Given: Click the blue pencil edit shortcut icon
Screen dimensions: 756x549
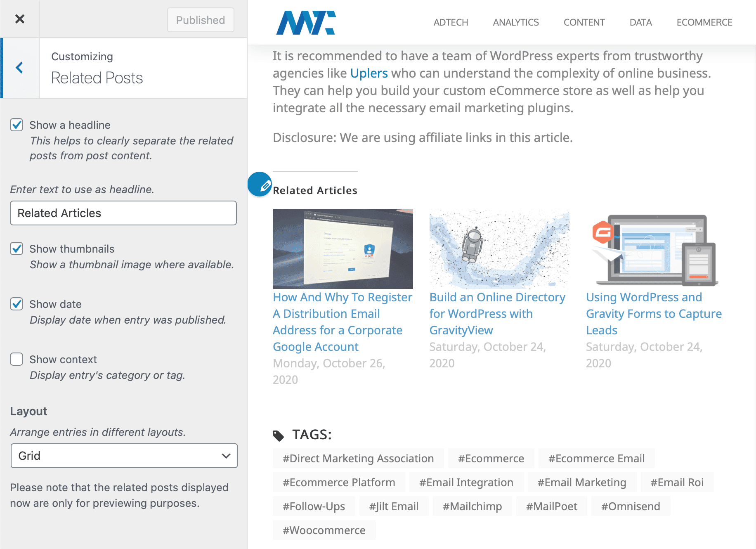Looking at the screenshot, I should (x=260, y=184).
